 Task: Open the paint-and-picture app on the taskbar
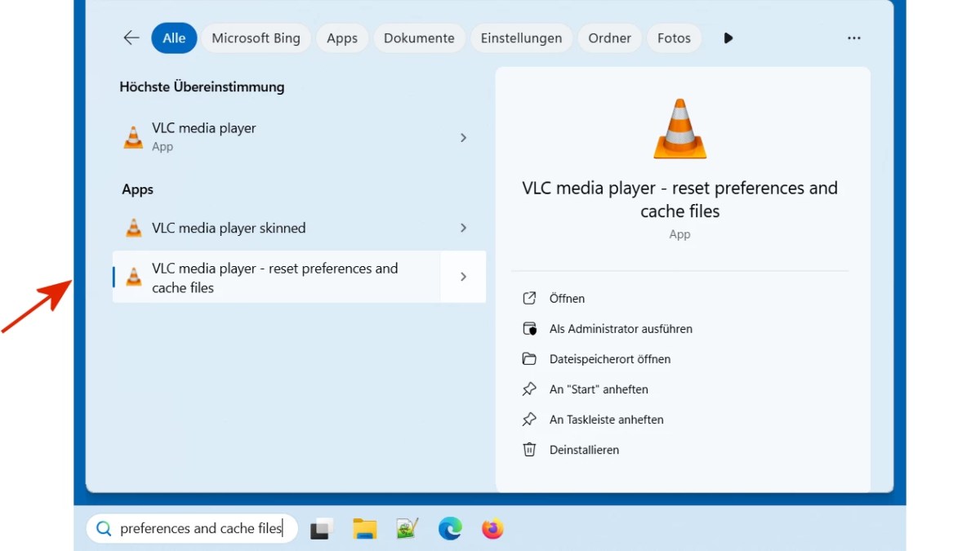(x=407, y=529)
